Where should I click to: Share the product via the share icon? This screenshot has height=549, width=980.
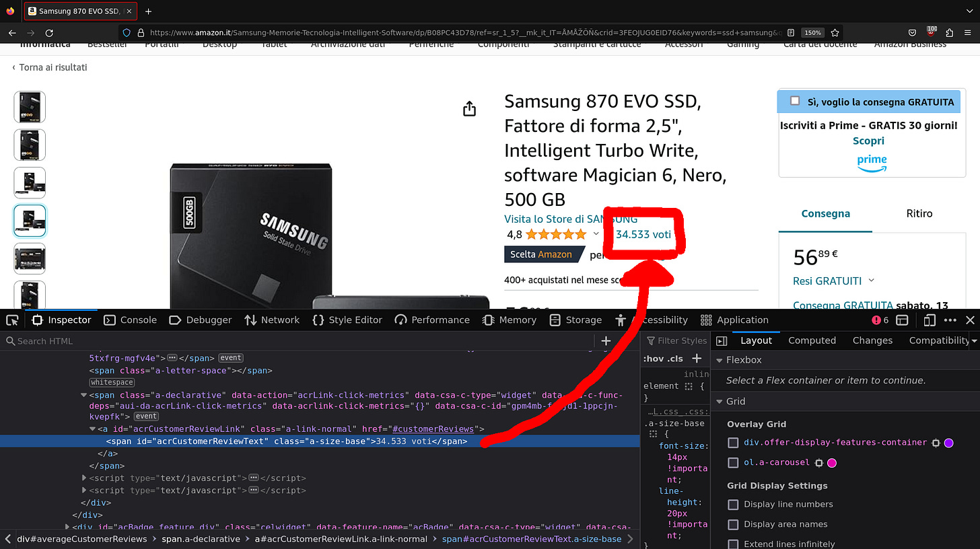[469, 108]
